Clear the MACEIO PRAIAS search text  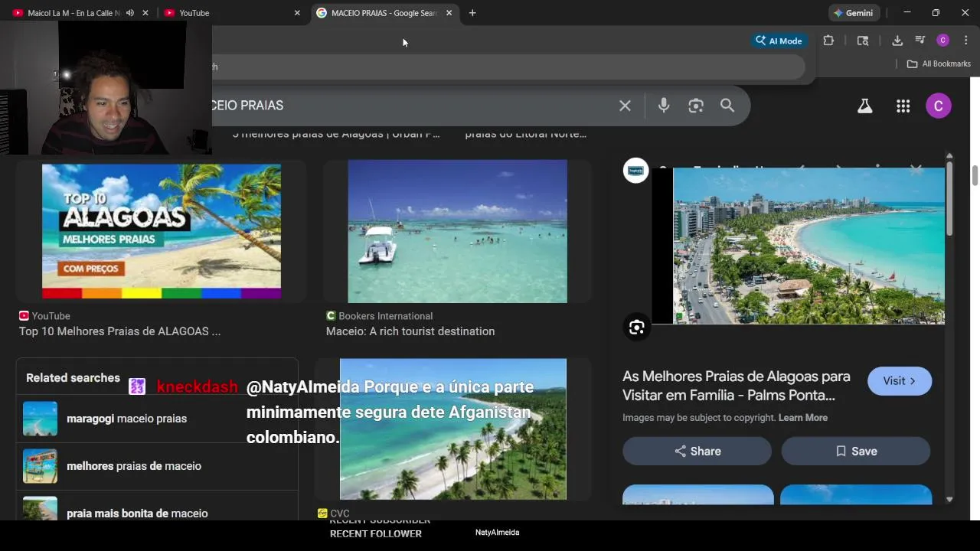[x=625, y=106]
